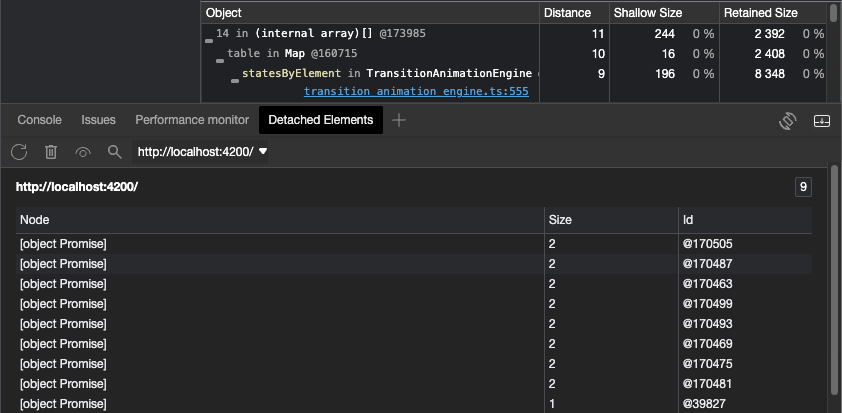Select the Promise row with id @39827

click(414, 404)
